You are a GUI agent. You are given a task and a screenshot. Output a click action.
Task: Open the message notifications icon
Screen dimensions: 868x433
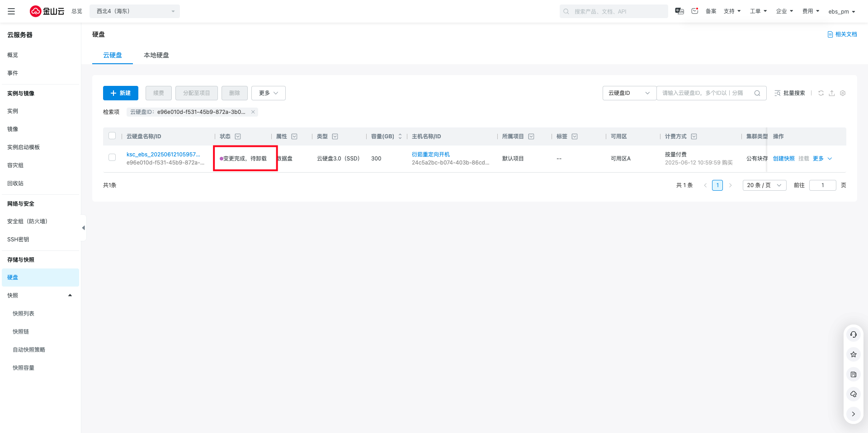[695, 11]
